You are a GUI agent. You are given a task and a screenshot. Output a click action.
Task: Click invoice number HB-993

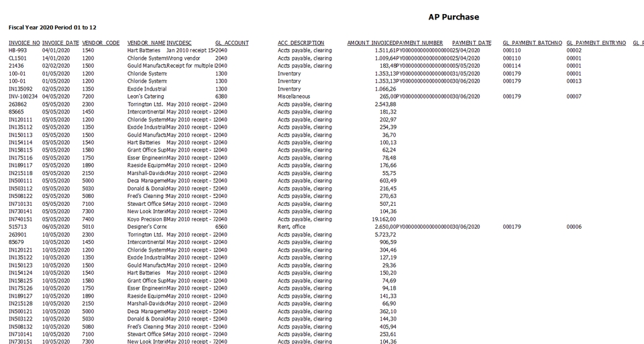pyautogui.click(x=18, y=50)
